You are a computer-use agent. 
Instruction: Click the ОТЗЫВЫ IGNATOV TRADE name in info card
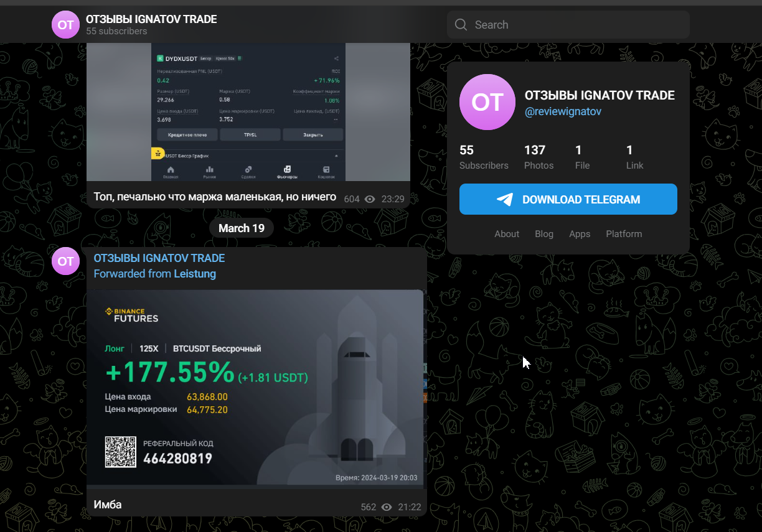click(600, 95)
